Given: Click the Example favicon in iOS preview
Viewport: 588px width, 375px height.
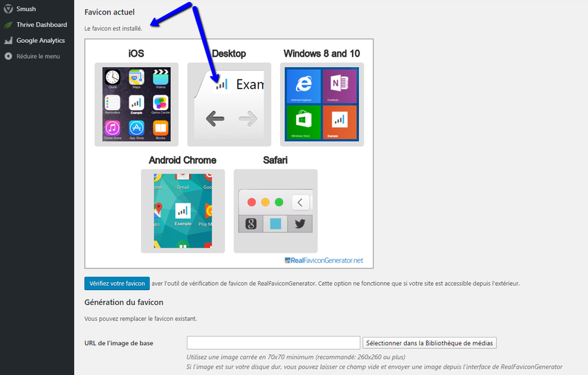Looking at the screenshot, I should [136, 103].
